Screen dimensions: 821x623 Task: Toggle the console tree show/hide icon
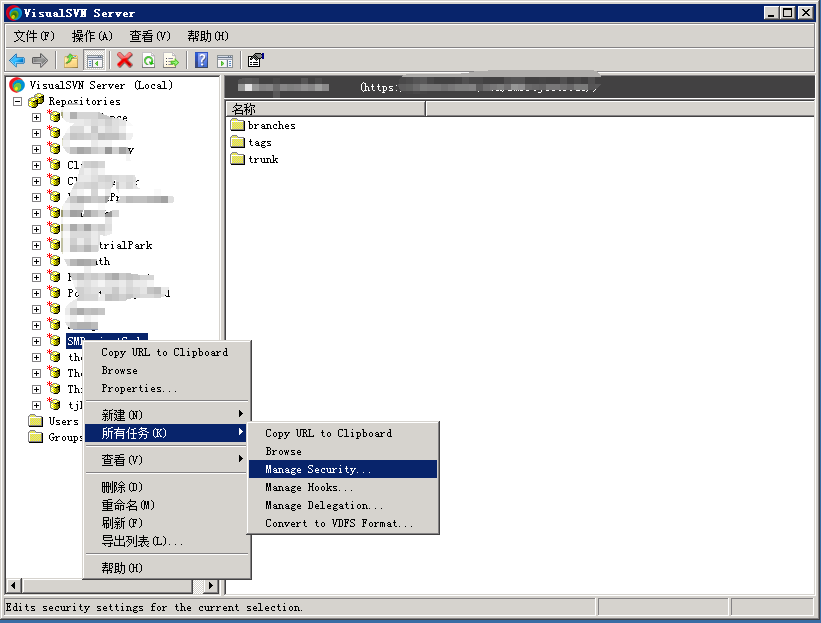[x=95, y=61]
